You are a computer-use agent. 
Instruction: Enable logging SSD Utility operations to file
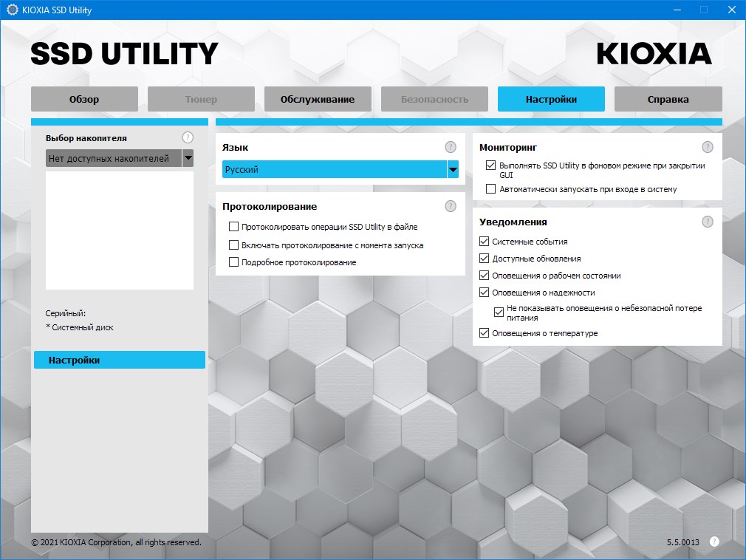tap(234, 227)
